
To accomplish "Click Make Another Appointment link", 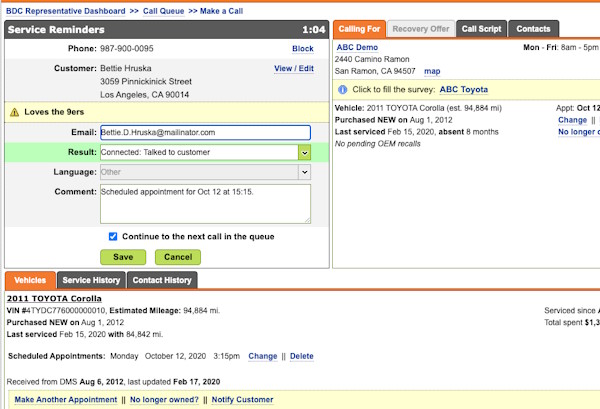I will pyautogui.click(x=65, y=400).
